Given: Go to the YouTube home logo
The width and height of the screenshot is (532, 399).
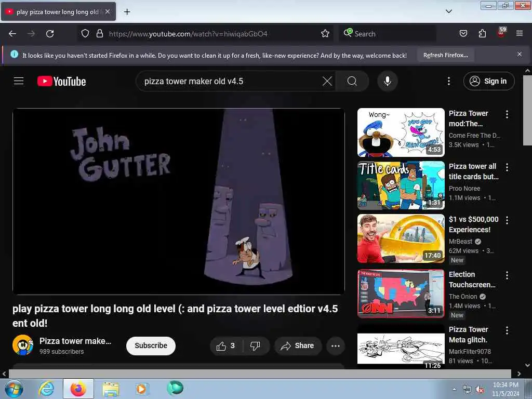Looking at the screenshot, I should pos(61,82).
